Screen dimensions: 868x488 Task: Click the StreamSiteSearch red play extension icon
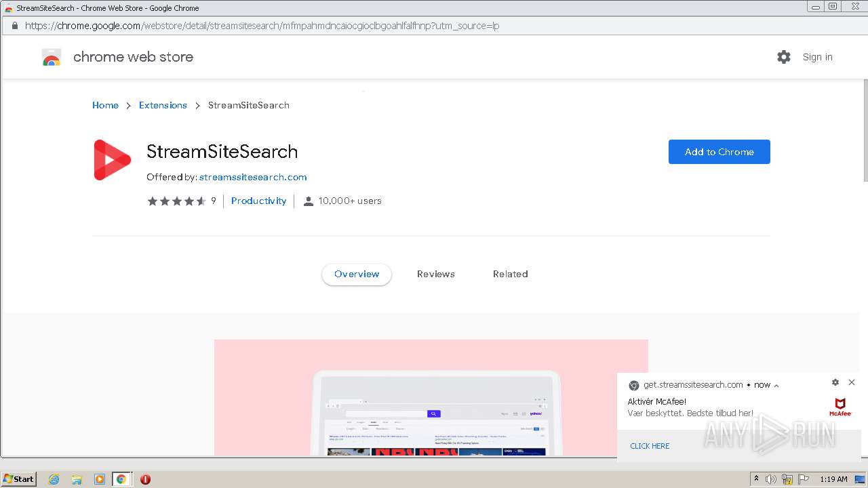(x=112, y=160)
